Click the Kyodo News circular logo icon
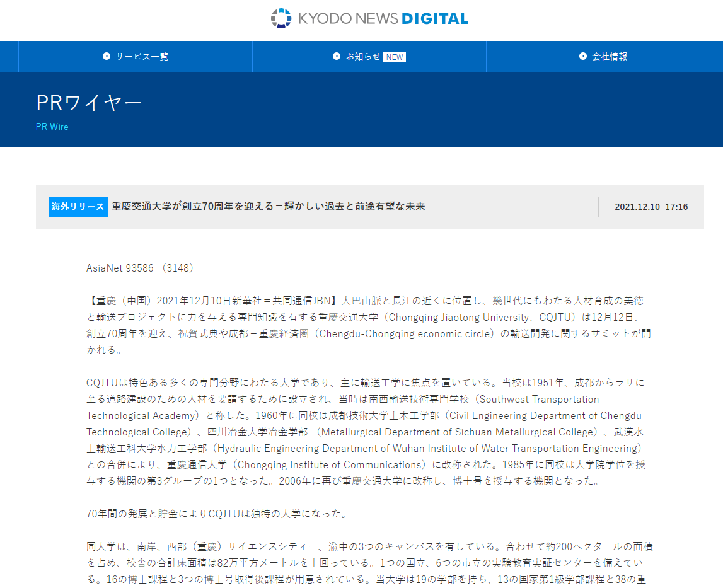Screen dimensions: 723x588 (281, 18)
